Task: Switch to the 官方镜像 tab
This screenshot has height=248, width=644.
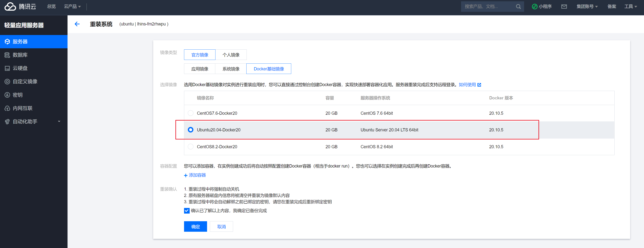Action: [200, 54]
